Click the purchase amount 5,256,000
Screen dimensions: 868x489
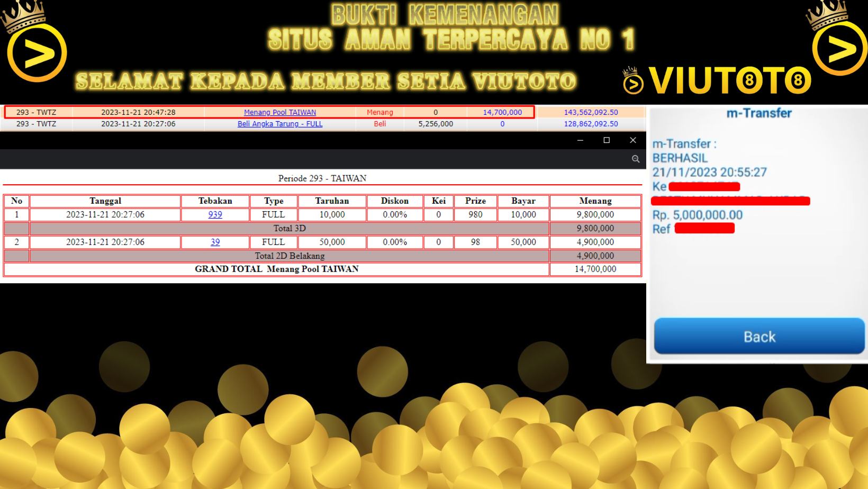tap(436, 124)
